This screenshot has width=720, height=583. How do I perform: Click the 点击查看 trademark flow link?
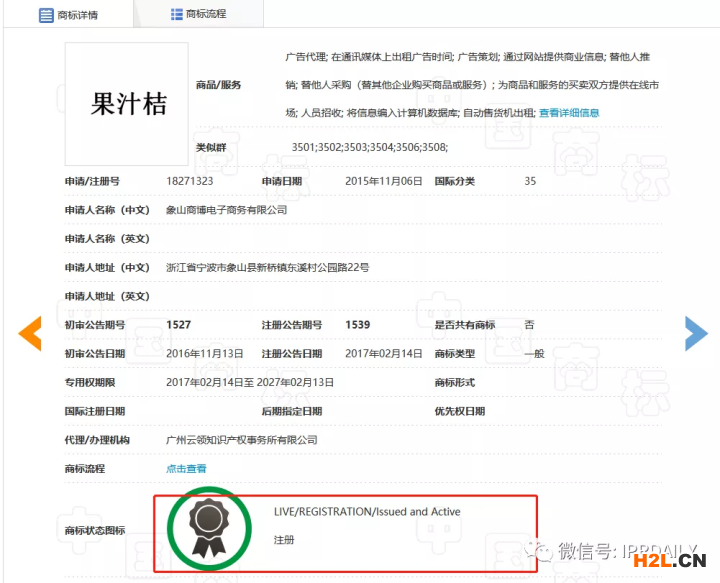tap(186, 468)
